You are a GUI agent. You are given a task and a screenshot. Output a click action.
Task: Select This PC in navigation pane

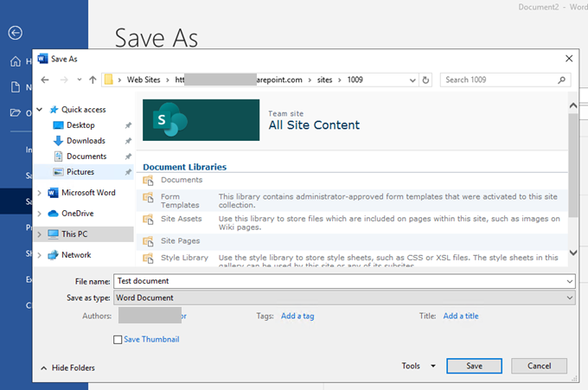[74, 234]
